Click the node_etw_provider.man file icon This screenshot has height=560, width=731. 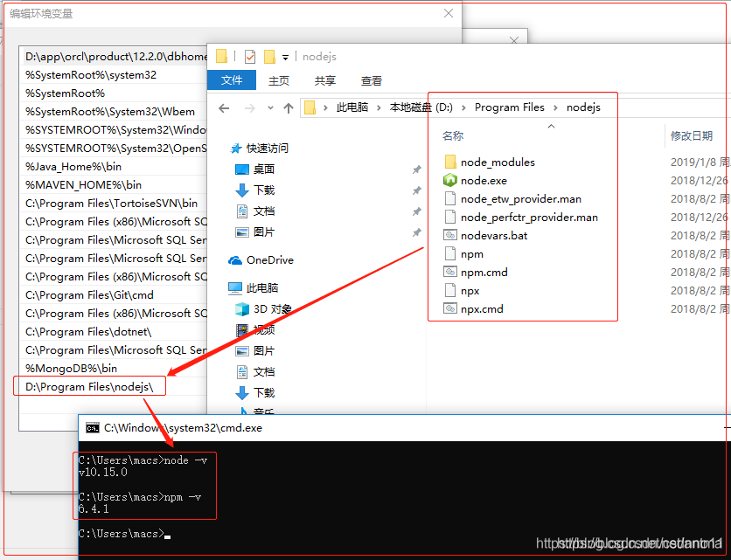pos(450,199)
